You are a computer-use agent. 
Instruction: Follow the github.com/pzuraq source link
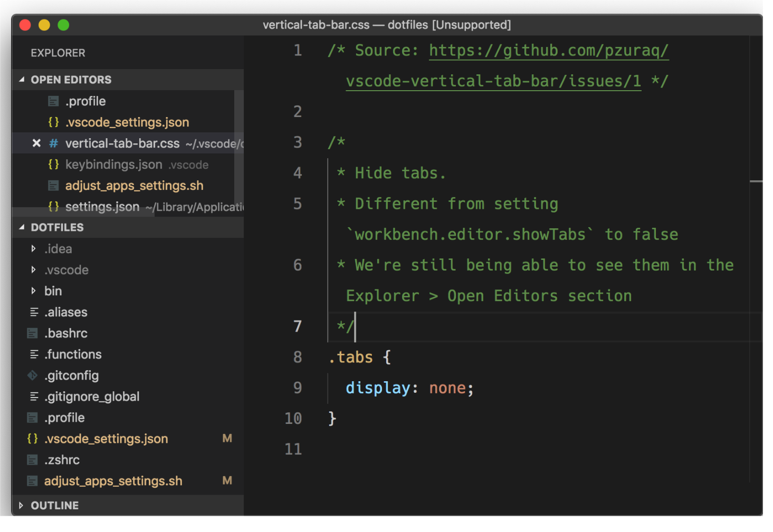tap(549, 51)
